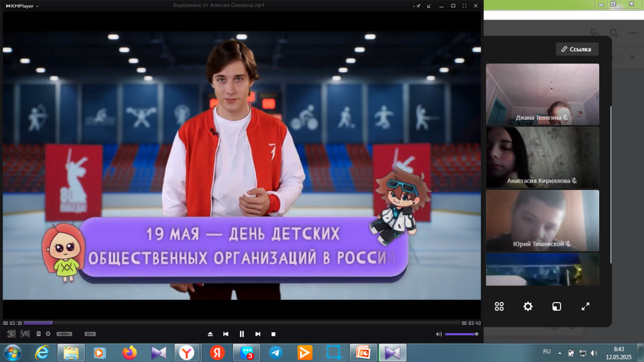Click the video title "Видеоанонс от Алексея Онежена.mp4"
The image size is (644, 362).
pyautogui.click(x=218, y=6)
